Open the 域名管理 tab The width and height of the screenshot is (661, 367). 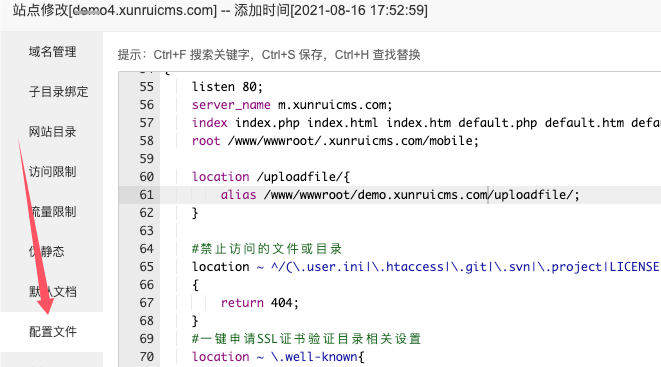point(52,52)
